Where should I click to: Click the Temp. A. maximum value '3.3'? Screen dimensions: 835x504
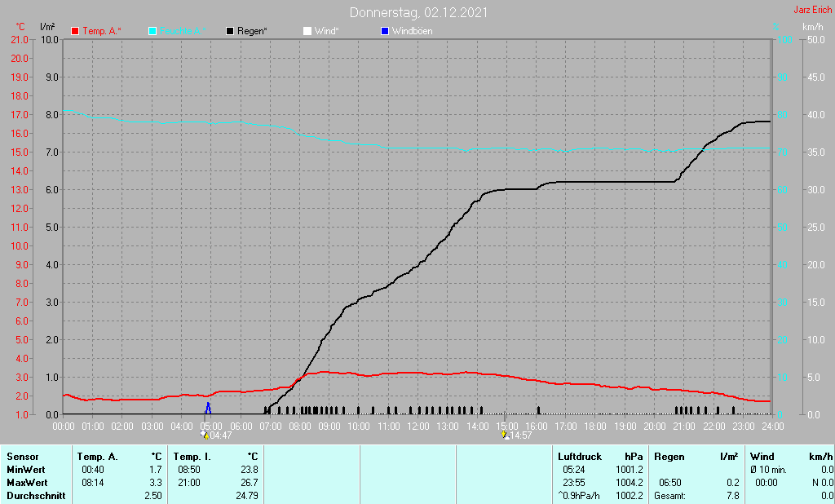tap(156, 483)
